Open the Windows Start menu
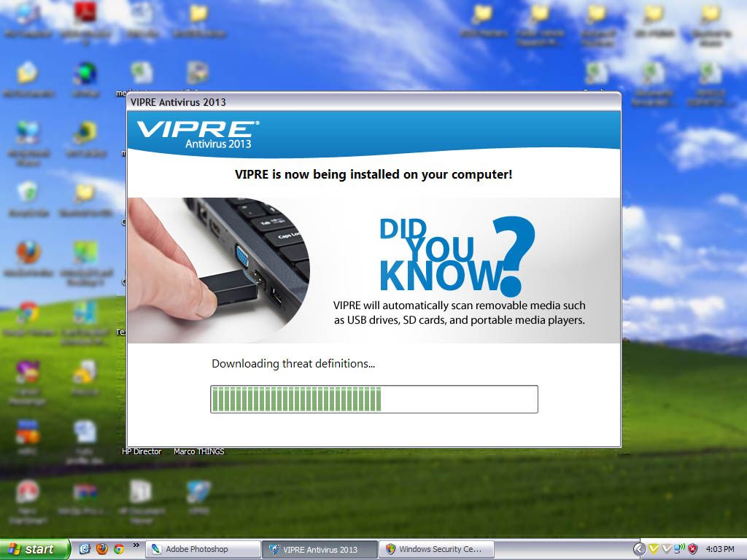 tap(34, 549)
